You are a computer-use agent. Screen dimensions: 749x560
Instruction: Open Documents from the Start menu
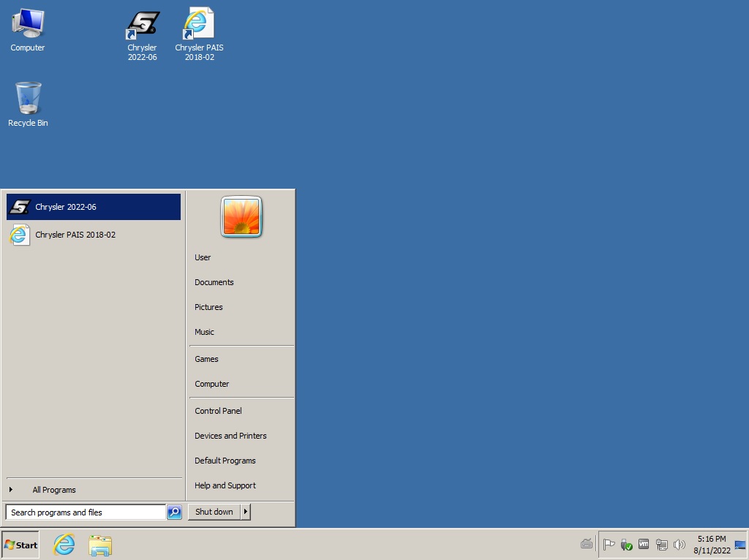pyautogui.click(x=214, y=282)
